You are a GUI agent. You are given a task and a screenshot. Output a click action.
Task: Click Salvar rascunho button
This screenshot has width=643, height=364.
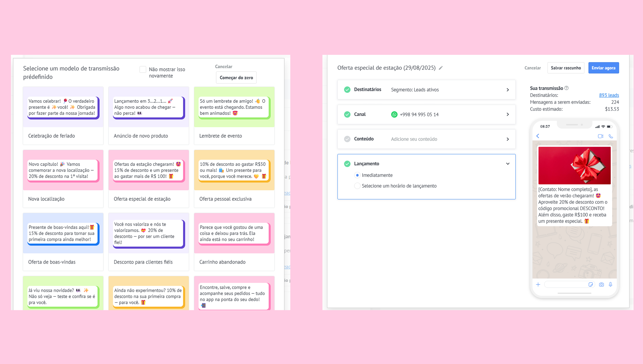click(565, 68)
